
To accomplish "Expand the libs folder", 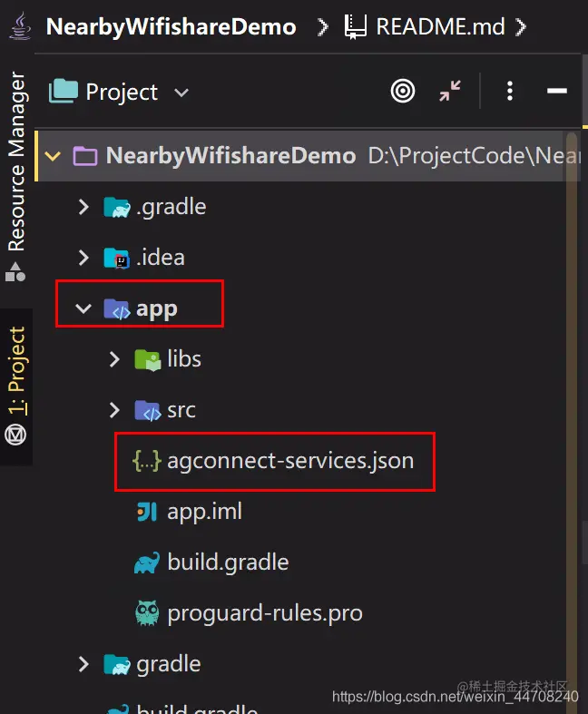I will [114, 359].
